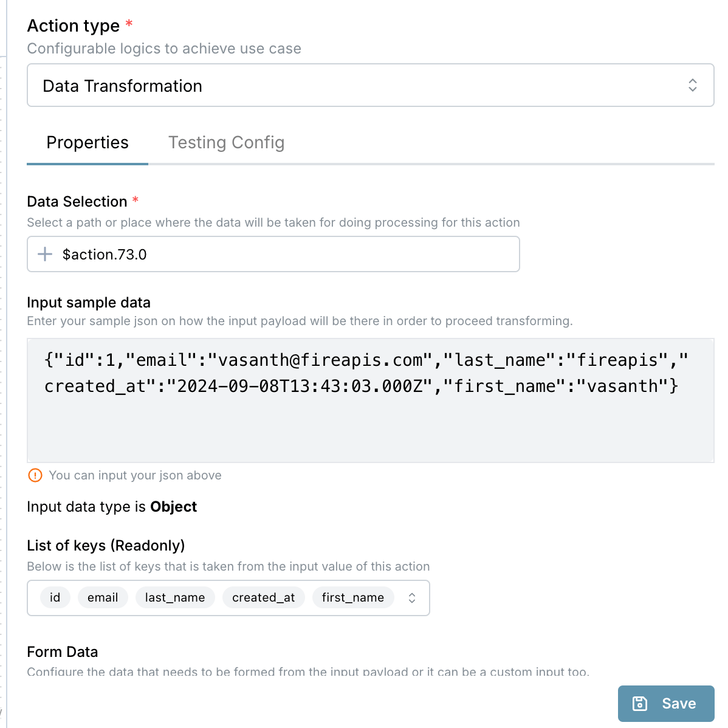Click the List of keys (Readonly) label
Viewport: 728px width, 728px height.
click(x=106, y=546)
